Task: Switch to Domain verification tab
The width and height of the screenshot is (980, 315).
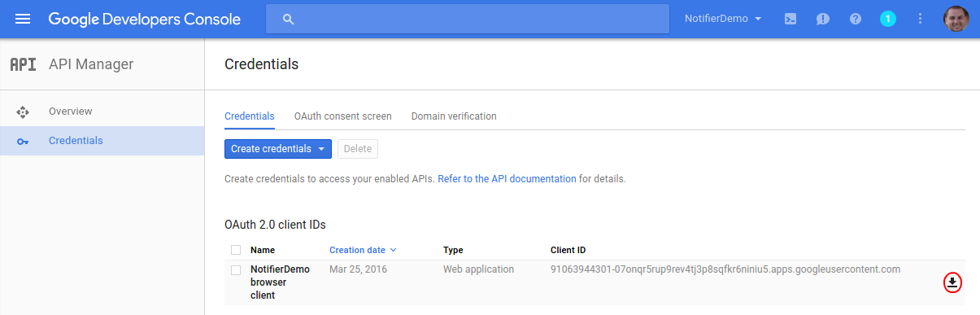Action: pos(454,116)
